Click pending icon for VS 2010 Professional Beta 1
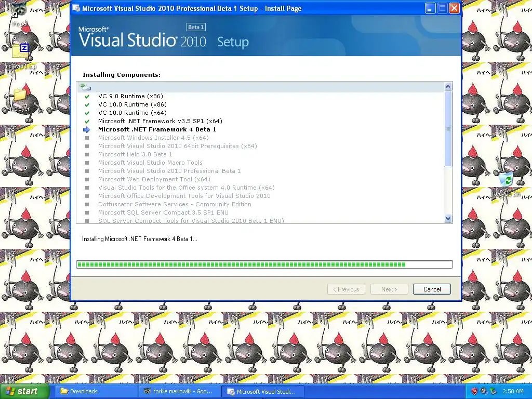 coord(87,171)
